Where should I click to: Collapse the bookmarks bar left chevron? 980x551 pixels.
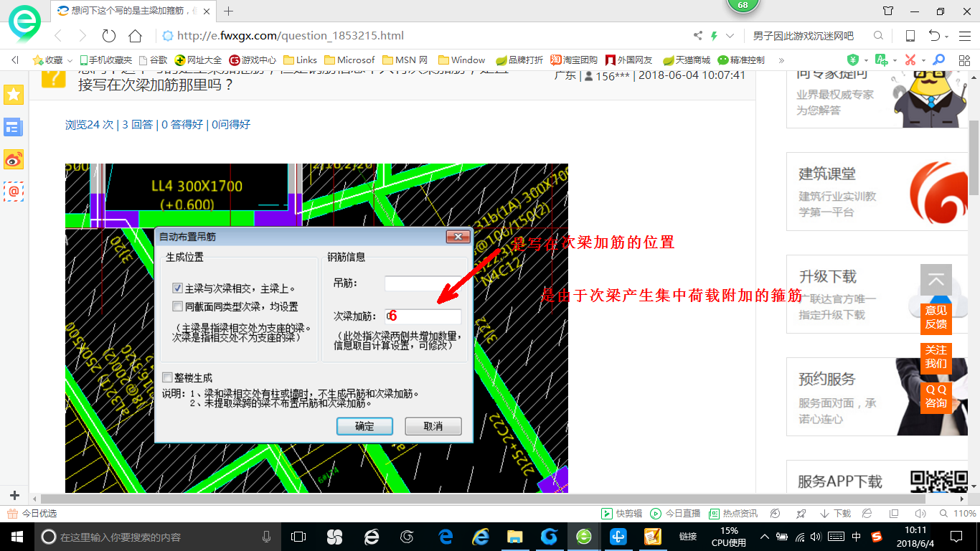click(x=15, y=60)
